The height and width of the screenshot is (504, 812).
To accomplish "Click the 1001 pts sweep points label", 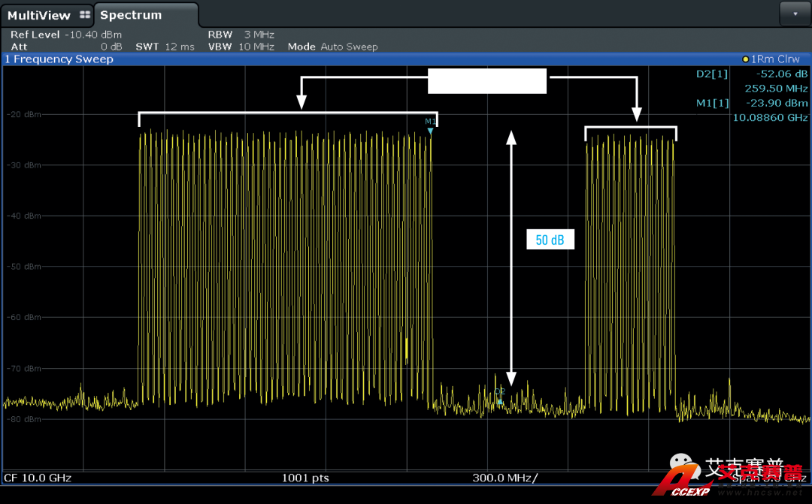I will pyautogui.click(x=305, y=478).
